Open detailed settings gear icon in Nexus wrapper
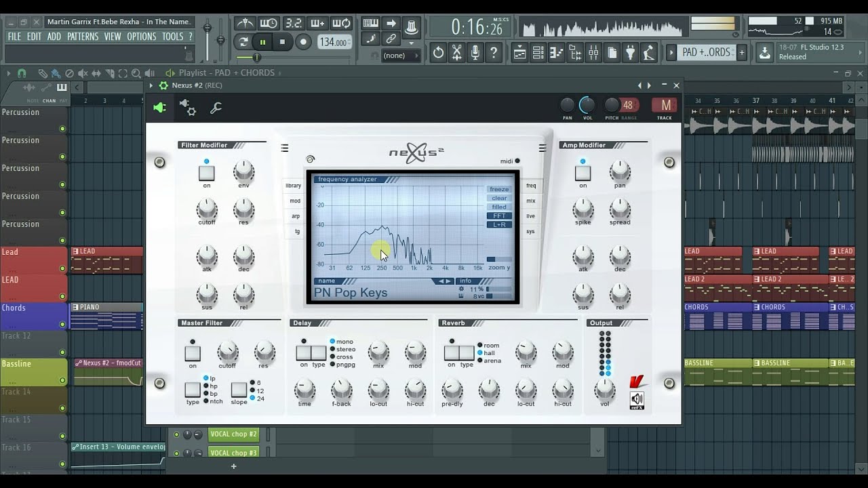The image size is (868, 488). (x=188, y=107)
